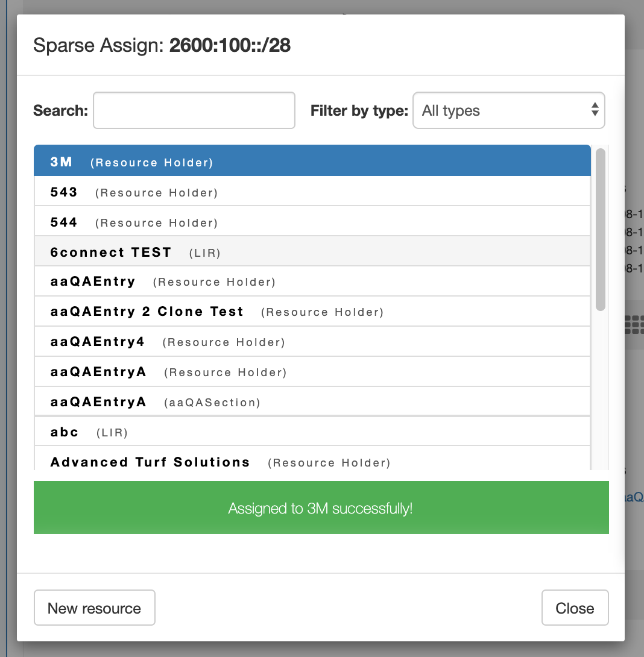Select aaQAEntryA in aaQASection
The height and width of the screenshot is (657, 644).
[312, 401]
